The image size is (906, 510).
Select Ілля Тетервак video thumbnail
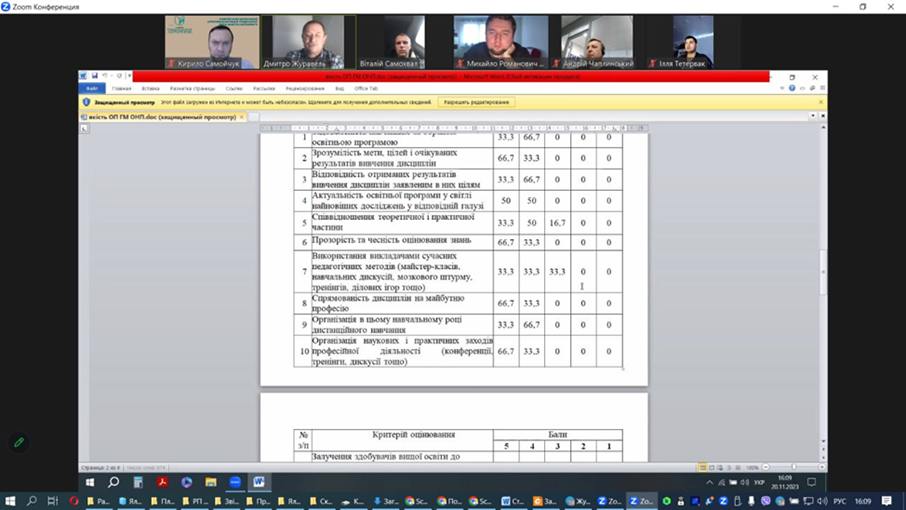coord(693,42)
